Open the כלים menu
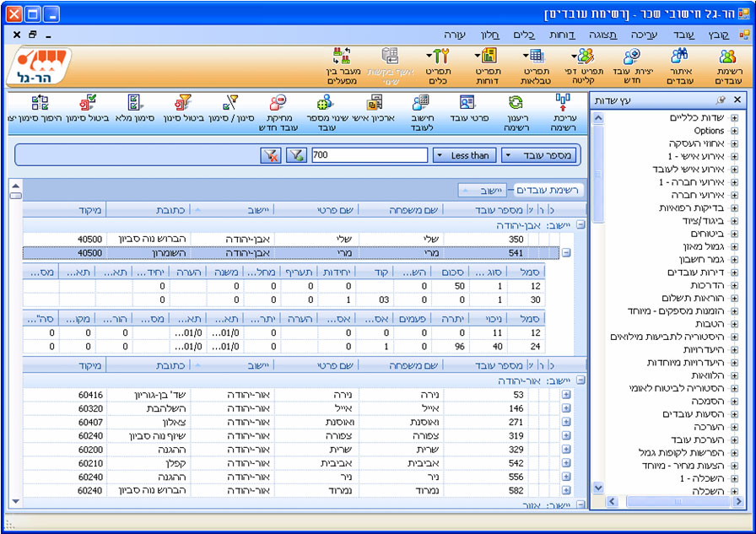Image resolution: width=756 pixels, height=534 pixels. pos(524,35)
